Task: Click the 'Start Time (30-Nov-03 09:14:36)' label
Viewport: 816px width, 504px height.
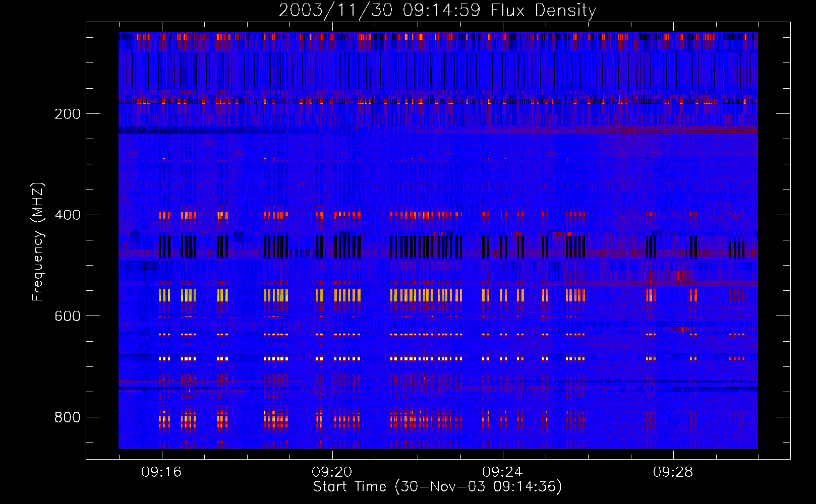Action: pos(437,487)
